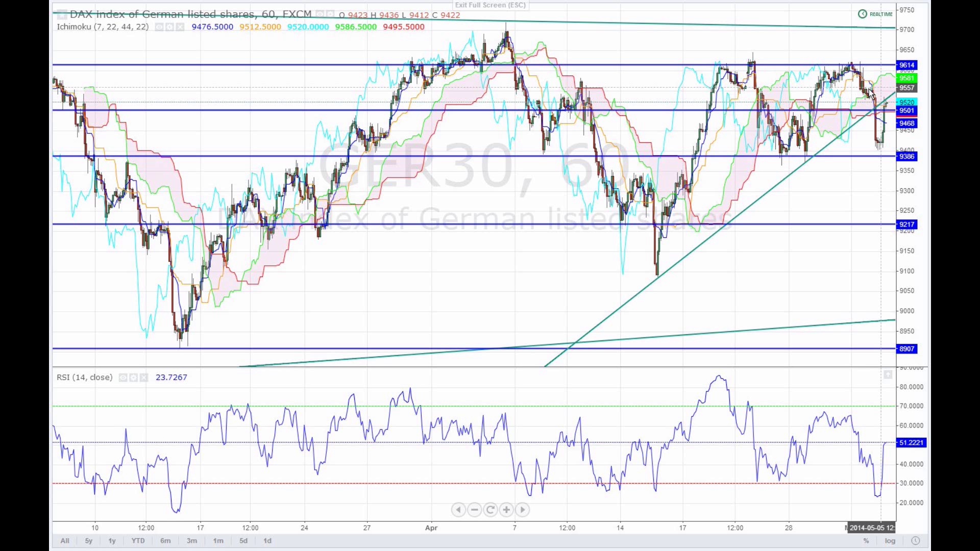
Task: Toggle percent scale mode
Action: [866, 541]
